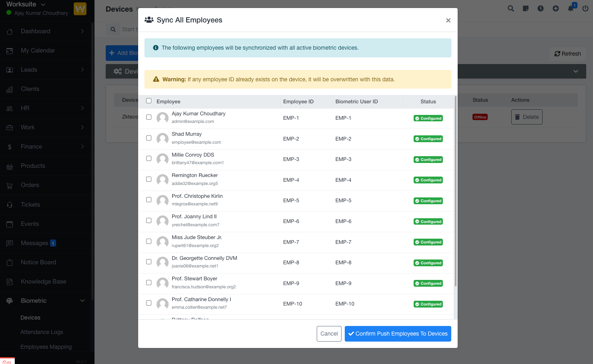Click the timer clock icon in header
The height and width of the screenshot is (364, 593).
point(541,8)
